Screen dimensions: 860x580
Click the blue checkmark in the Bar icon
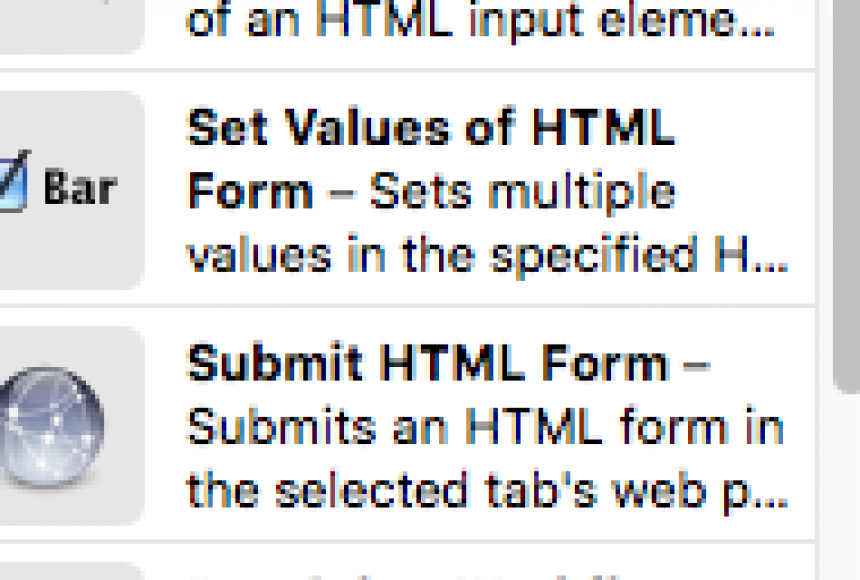tap(14, 181)
